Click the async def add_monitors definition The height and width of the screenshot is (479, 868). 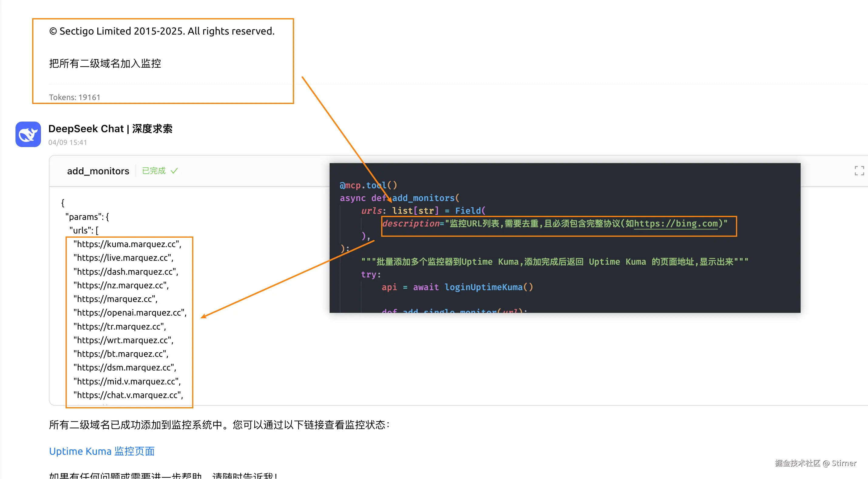point(399,198)
